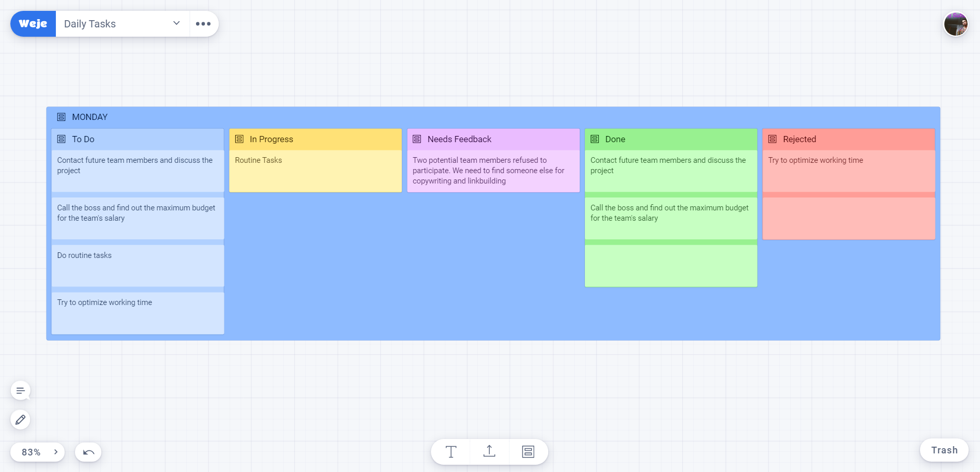Select the empty card in Rejected column
The width and height of the screenshot is (980, 472).
click(x=849, y=218)
